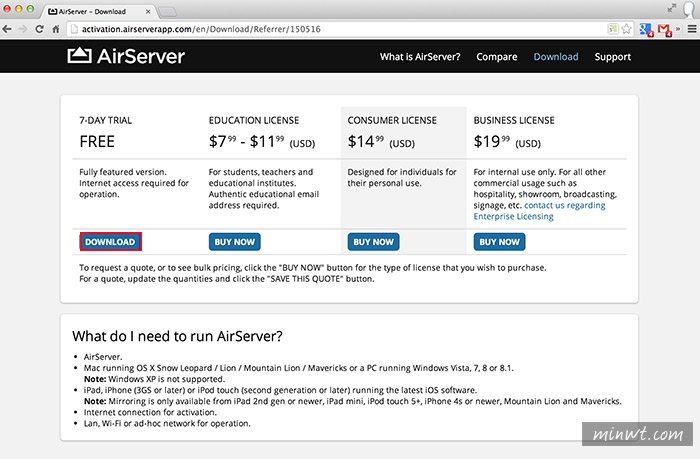Click What do I need to run AirServer? heading

(177, 336)
